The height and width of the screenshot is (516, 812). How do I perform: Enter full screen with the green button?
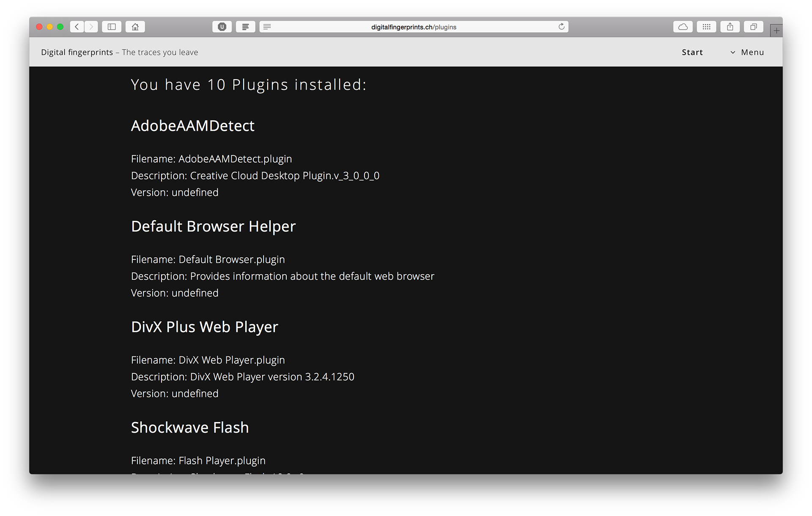tap(60, 27)
